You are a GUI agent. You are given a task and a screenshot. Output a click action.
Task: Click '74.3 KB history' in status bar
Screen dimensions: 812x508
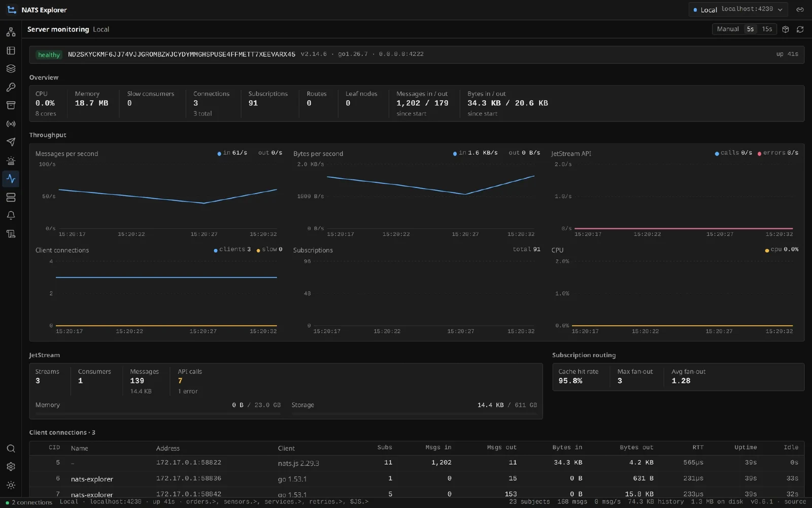[x=656, y=502]
